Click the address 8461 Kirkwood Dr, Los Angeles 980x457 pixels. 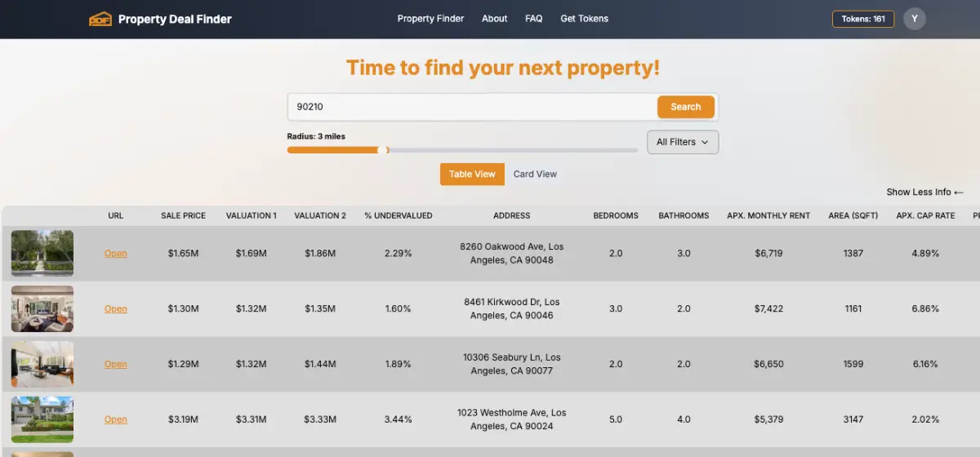click(x=512, y=308)
